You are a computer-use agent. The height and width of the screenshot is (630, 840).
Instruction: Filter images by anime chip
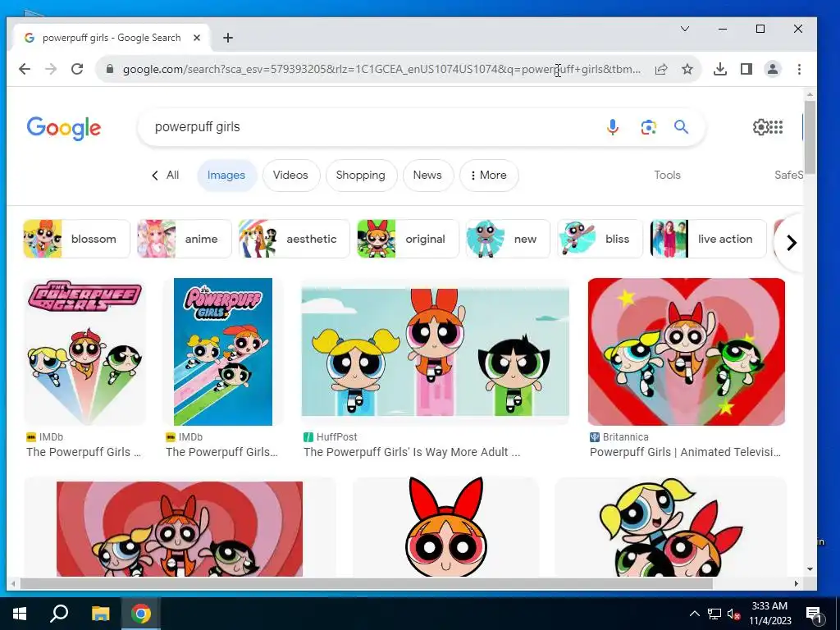[x=185, y=239]
